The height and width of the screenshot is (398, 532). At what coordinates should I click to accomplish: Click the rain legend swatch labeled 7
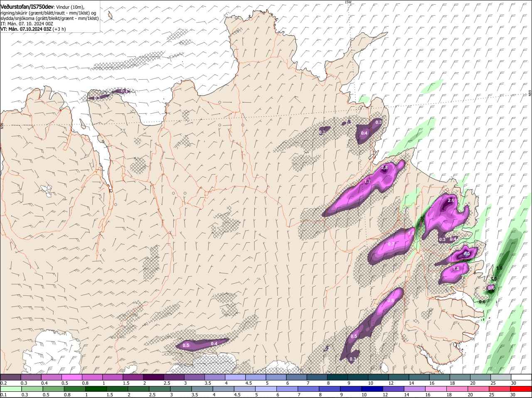pos(308,389)
